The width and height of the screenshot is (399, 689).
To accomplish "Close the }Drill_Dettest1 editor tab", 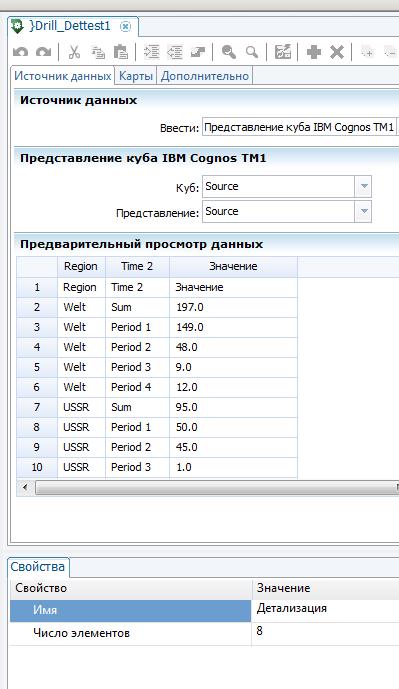I will pos(126,27).
